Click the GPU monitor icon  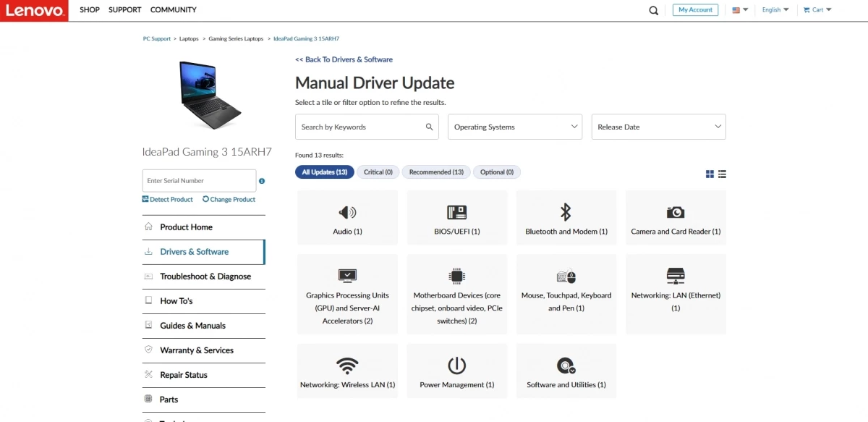347,276
